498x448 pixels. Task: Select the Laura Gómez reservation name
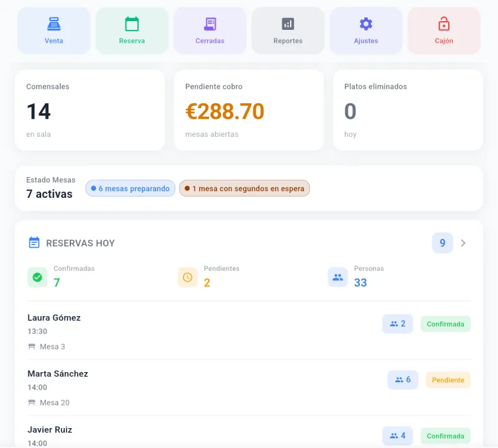tap(54, 317)
